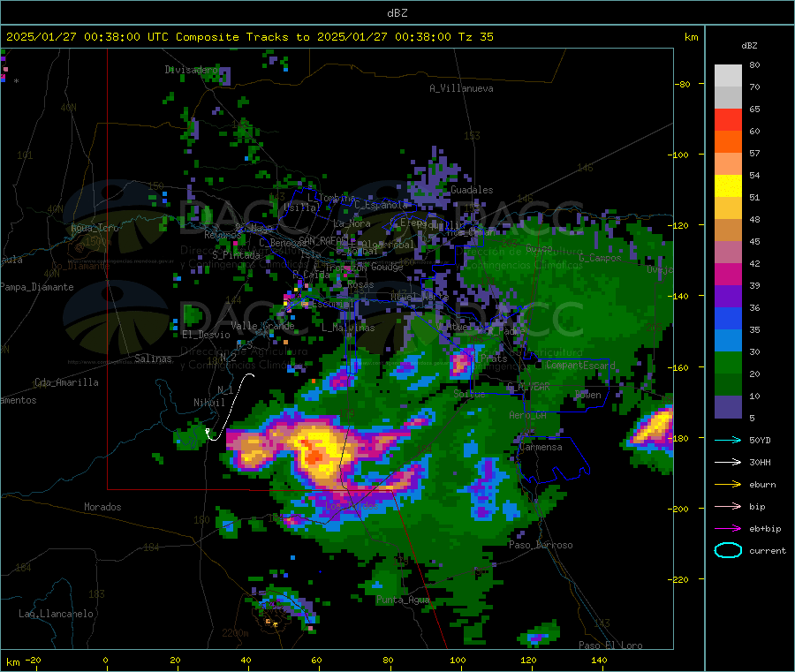Click the 'current' legend label
This screenshot has width=795, height=672.
tap(768, 550)
